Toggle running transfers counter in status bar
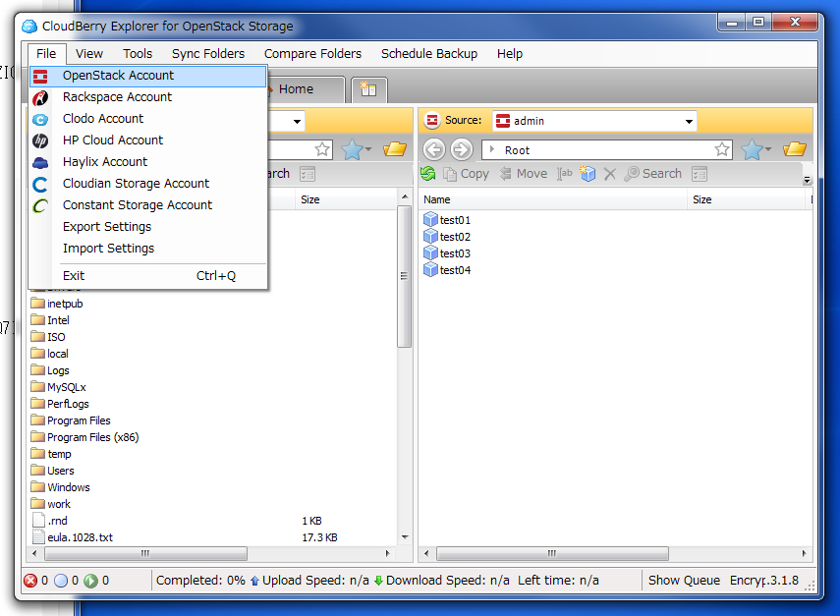Image resolution: width=840 pixels, height=616 pixels. [x=92, y=581]
